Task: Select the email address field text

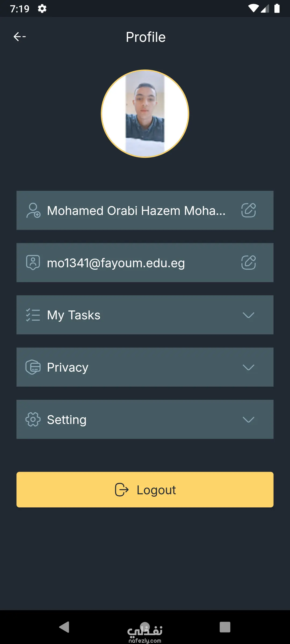Action: point(116,263)
